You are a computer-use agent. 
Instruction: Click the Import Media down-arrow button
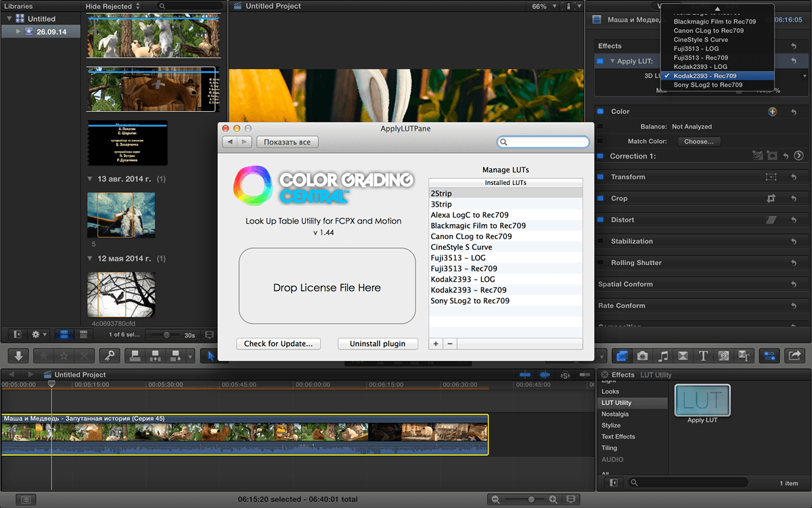18,356
